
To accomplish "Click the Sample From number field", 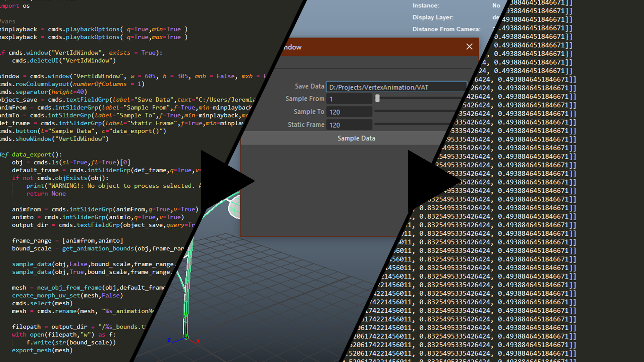I will (x=349, y=99).
